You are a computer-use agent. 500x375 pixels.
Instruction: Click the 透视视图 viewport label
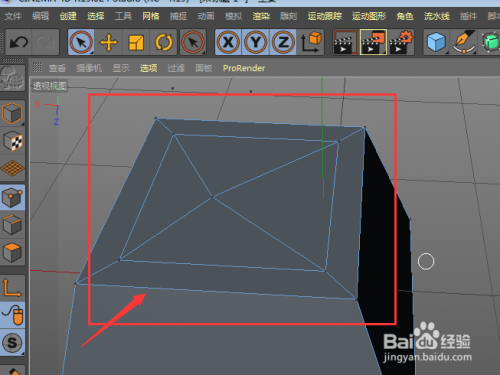[x=50, y=86]
